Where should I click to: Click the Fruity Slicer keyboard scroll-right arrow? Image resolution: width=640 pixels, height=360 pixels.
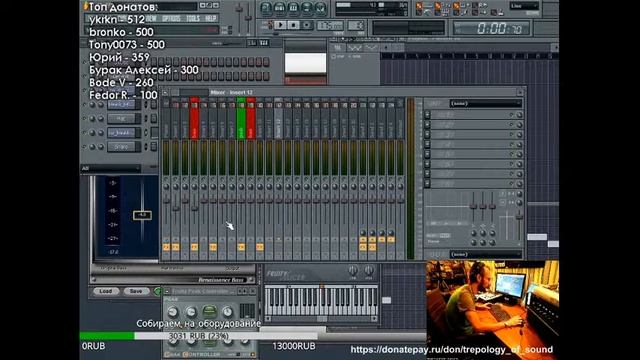[374, 319]
